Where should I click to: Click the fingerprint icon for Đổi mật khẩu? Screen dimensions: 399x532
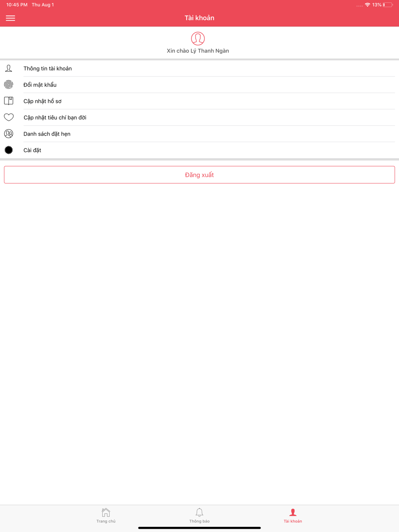(8, 85)
